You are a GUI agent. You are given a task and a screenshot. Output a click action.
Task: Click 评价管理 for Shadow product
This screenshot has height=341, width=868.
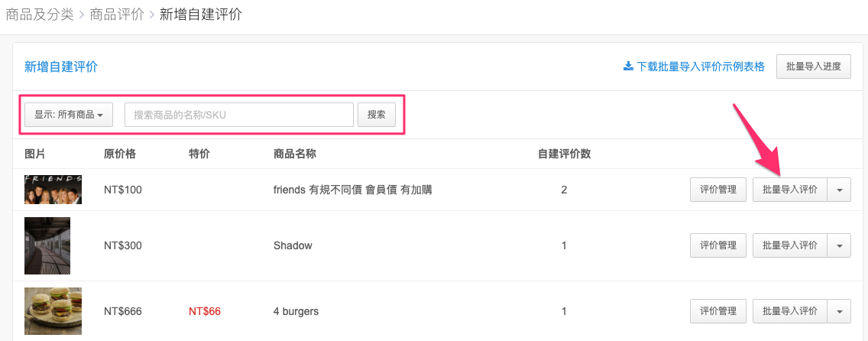(x=718, y=245)
